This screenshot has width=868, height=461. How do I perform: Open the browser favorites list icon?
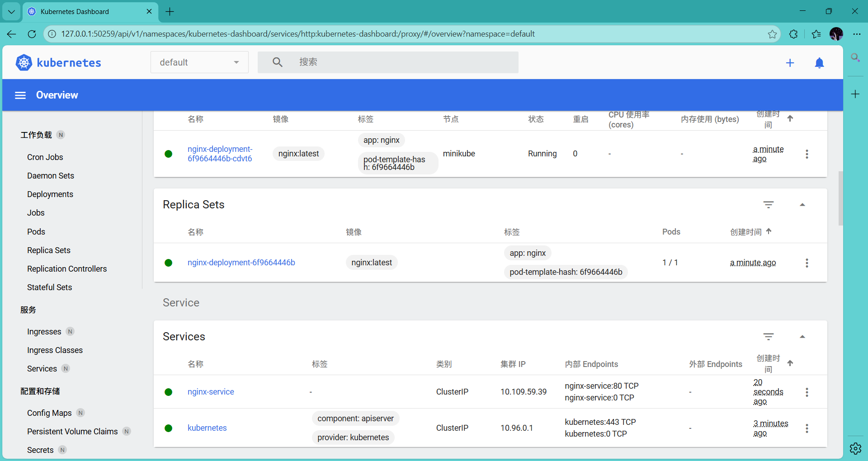click(816, 34)
